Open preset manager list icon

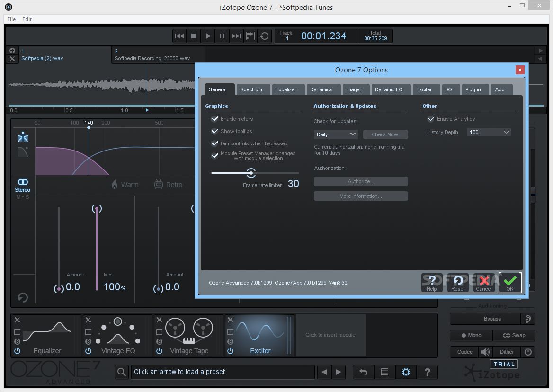384,372
